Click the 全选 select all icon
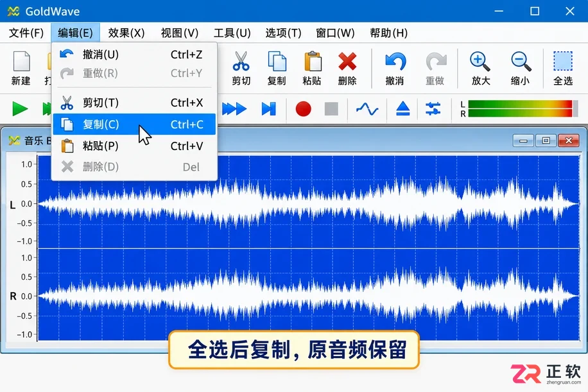 [563, 68]
